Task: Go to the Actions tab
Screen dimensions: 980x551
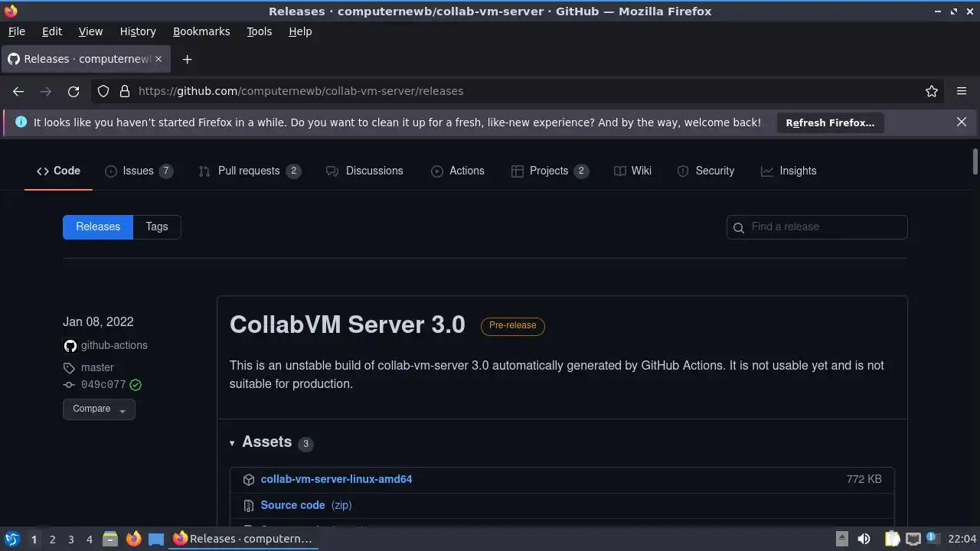Action: coord(458,171)
